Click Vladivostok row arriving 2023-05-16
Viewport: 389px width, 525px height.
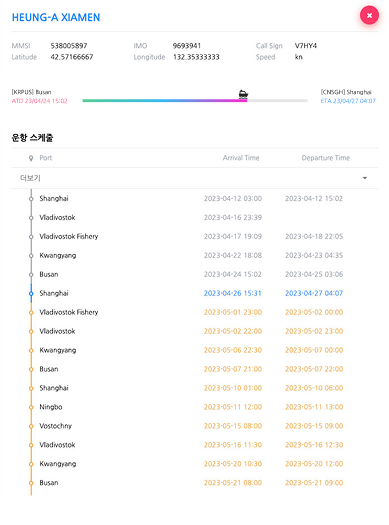[195, 445]
